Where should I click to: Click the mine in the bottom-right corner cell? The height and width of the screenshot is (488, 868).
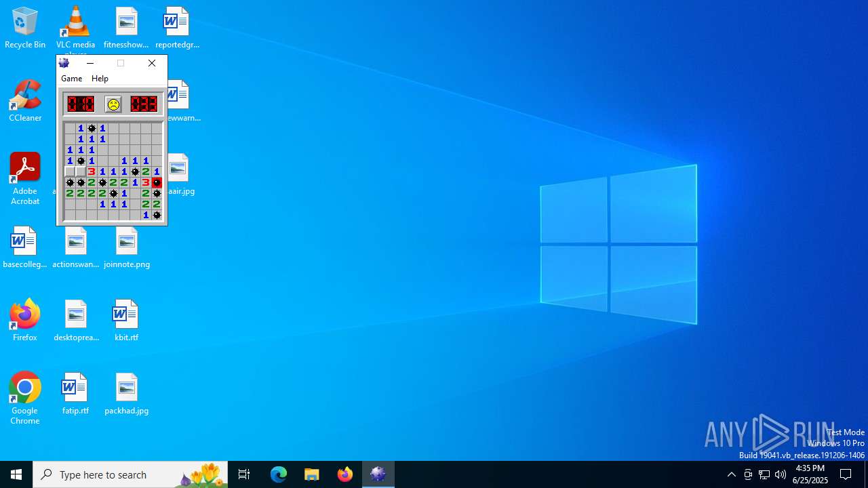[x=157, y=215]
